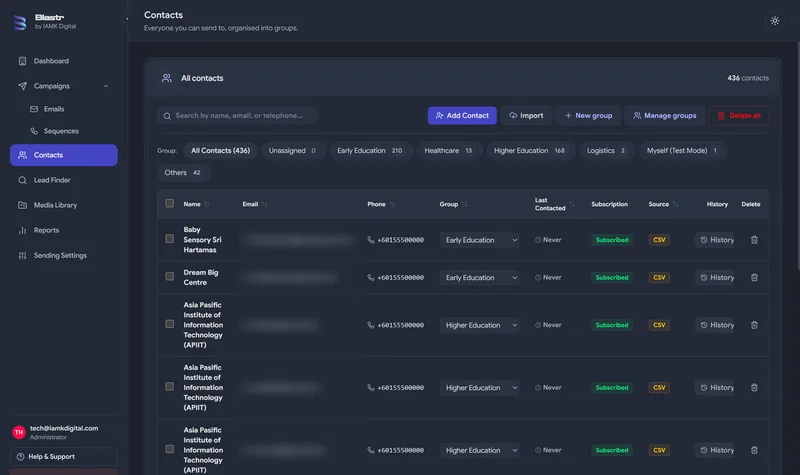Image resolution: width=800 pixels, height=475 pixels.
Task: Filter by Others group chip
Action: click(x=184, y=172)
